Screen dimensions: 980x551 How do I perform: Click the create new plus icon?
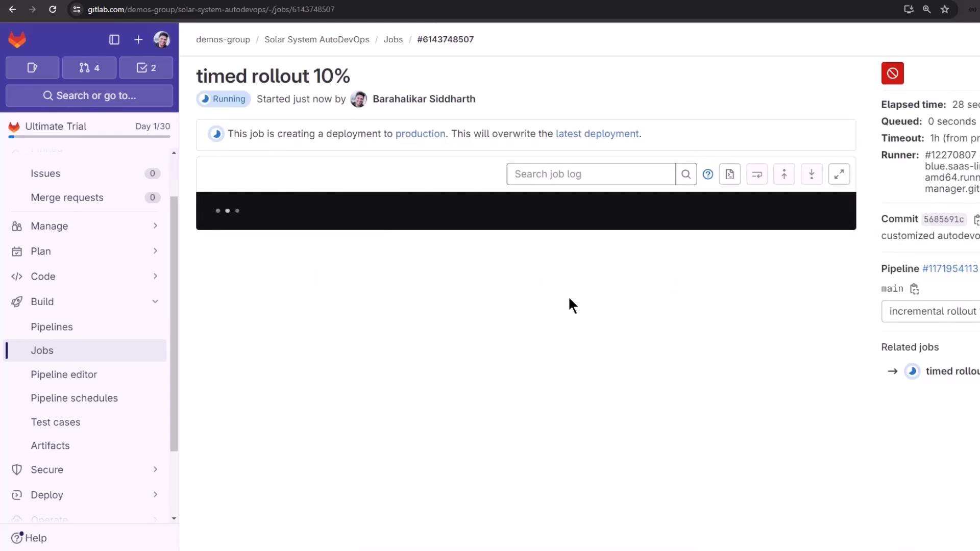[138, 40]
